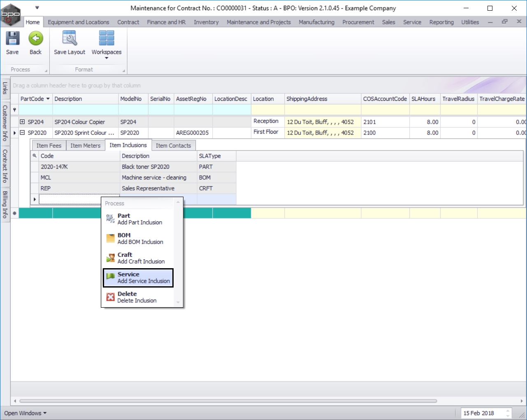Viewport: 527px width, 420px height.
Task: Switch to the Item Contacts tab
Action: tap(173, 146)
